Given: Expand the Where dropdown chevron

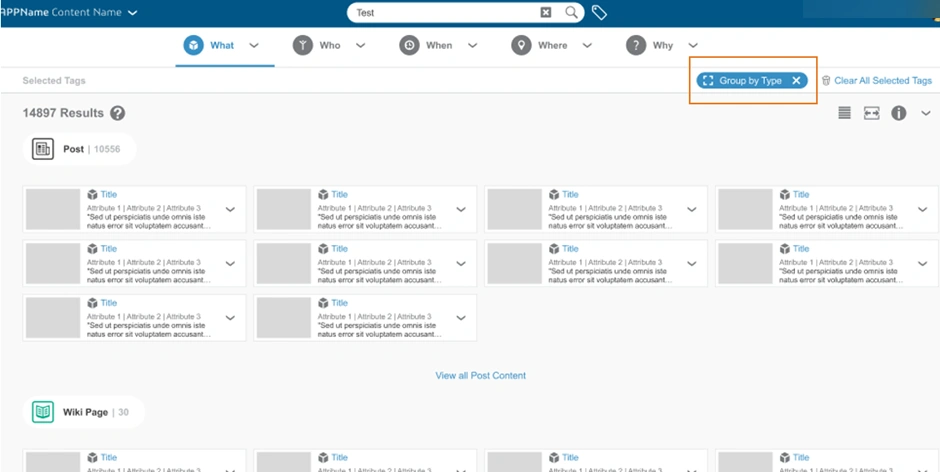Looking at the screenshot, I should [588, 46].
